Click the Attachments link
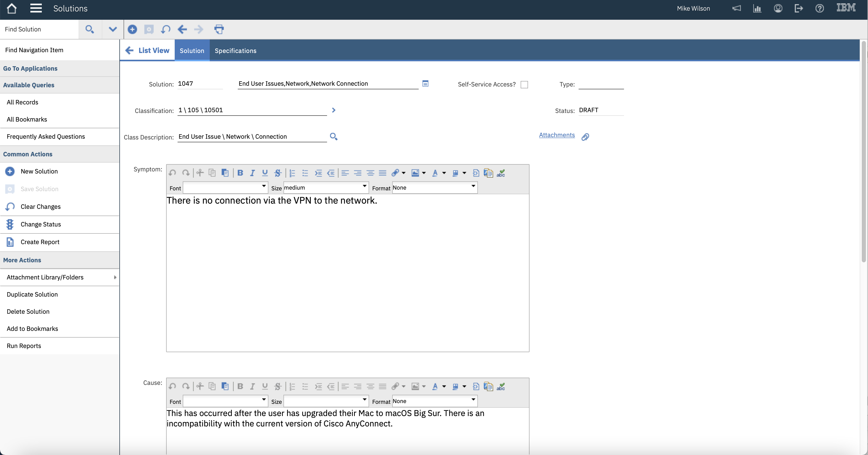Image resolution: width=868 pixels, height=455 pixels. [x=557, y=135]
